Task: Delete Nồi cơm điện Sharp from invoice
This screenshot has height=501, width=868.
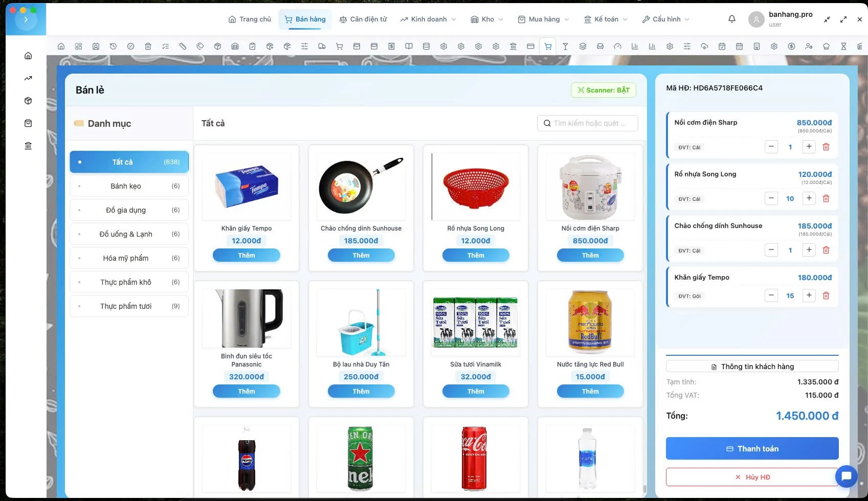Action: [826, 147]
